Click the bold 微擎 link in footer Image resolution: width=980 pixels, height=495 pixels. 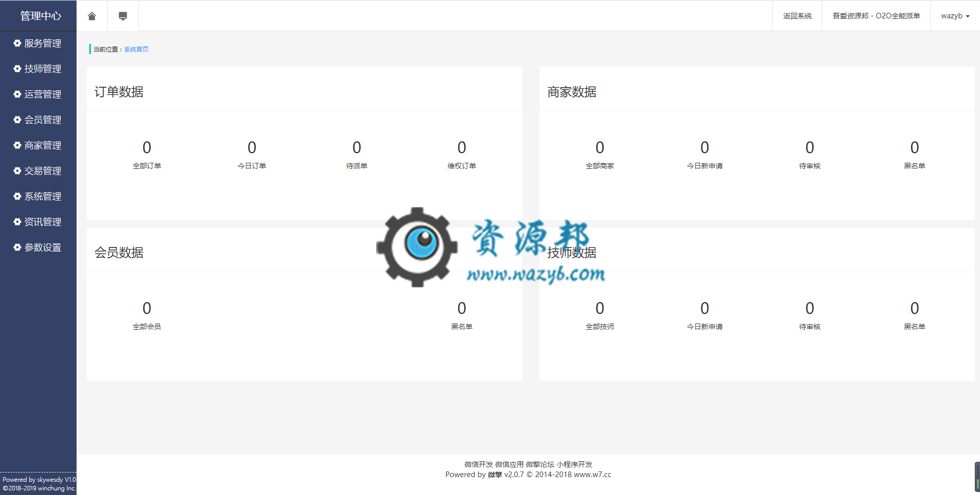click(x=495, y=475)
